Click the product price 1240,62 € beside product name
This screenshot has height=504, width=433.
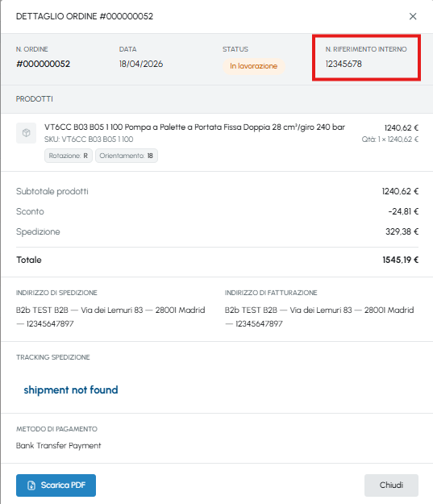(x=402, y=128)
